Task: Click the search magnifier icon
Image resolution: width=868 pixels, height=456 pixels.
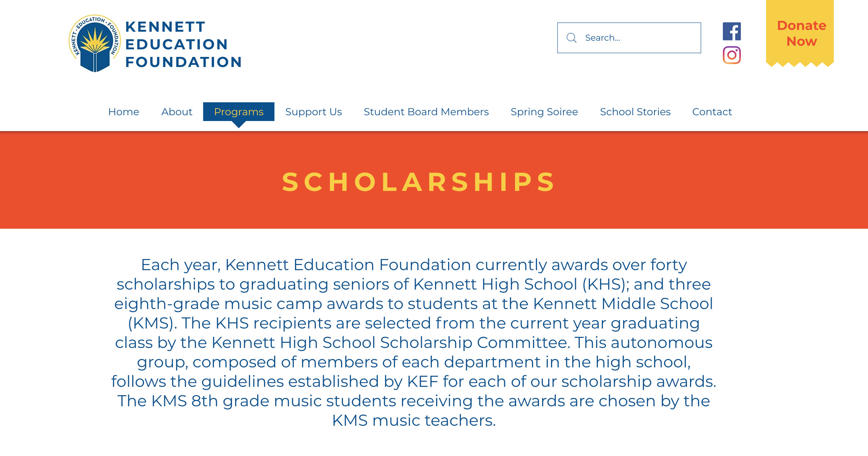Action: tap(572, 37)
